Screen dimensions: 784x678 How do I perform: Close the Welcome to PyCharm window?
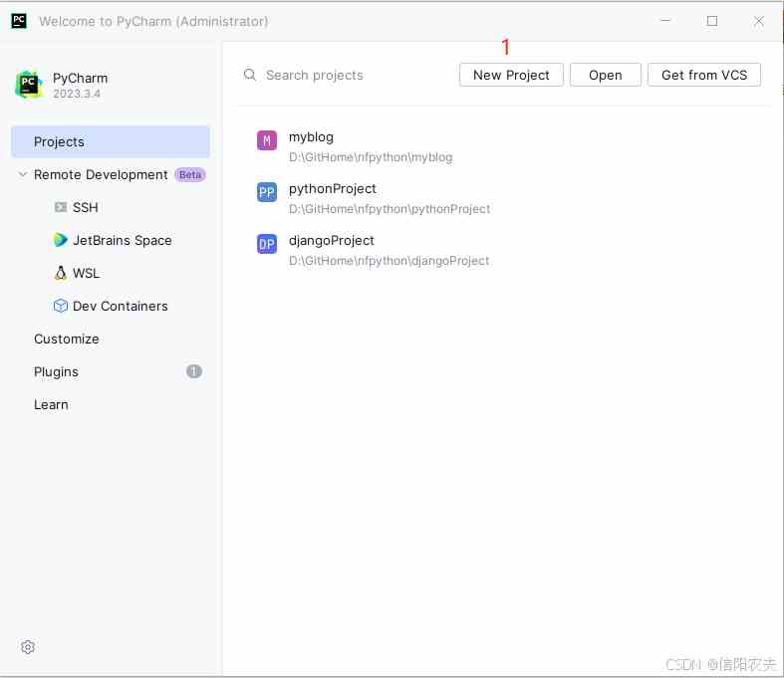click(758, 21)
